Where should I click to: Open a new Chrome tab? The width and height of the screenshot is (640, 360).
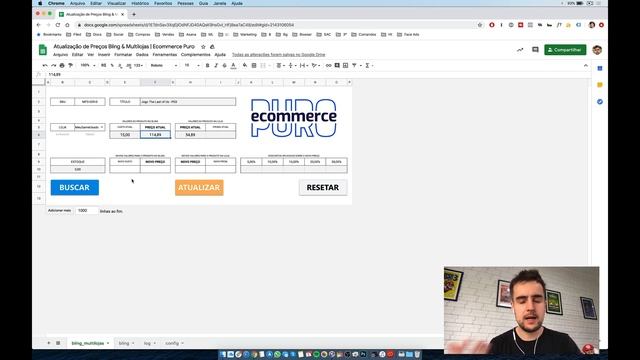134,14
